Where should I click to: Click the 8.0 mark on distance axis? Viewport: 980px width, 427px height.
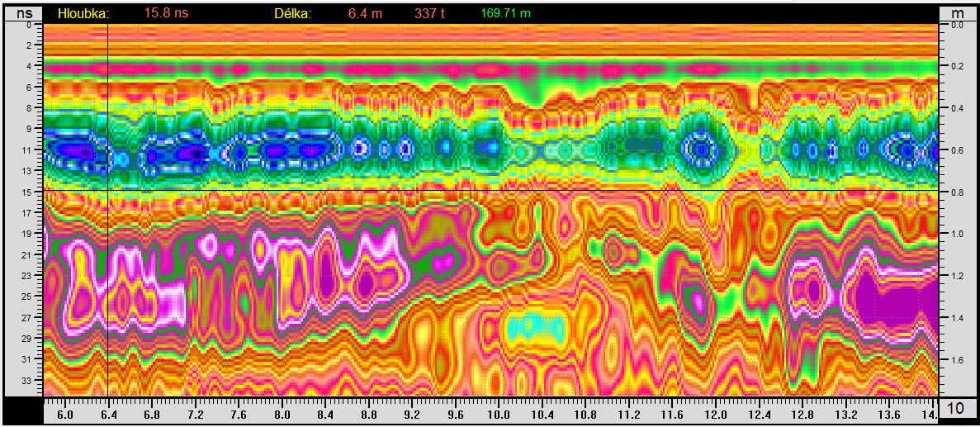click(x=282, y=410)
